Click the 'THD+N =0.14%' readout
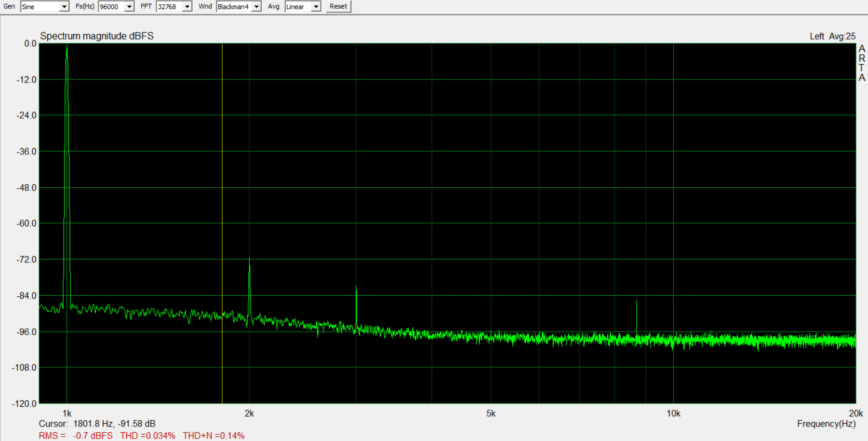Screen dimensions: 868x441 coord(214,436)
